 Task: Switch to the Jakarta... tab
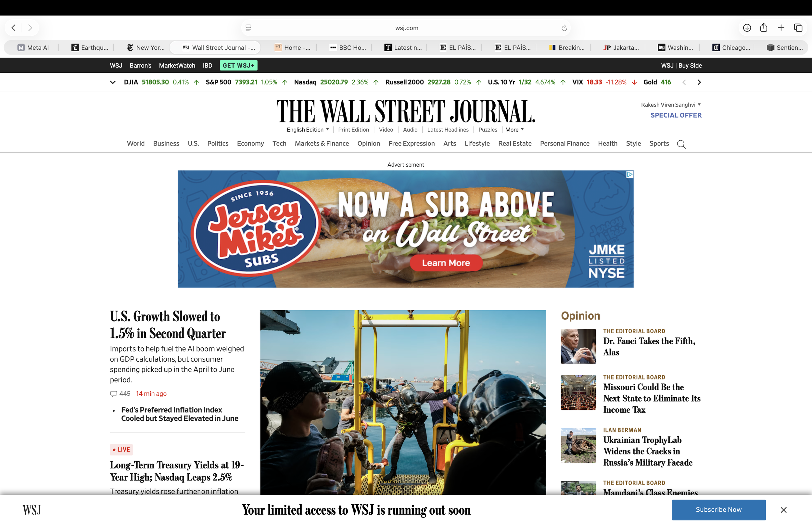(x=621, y=47)
